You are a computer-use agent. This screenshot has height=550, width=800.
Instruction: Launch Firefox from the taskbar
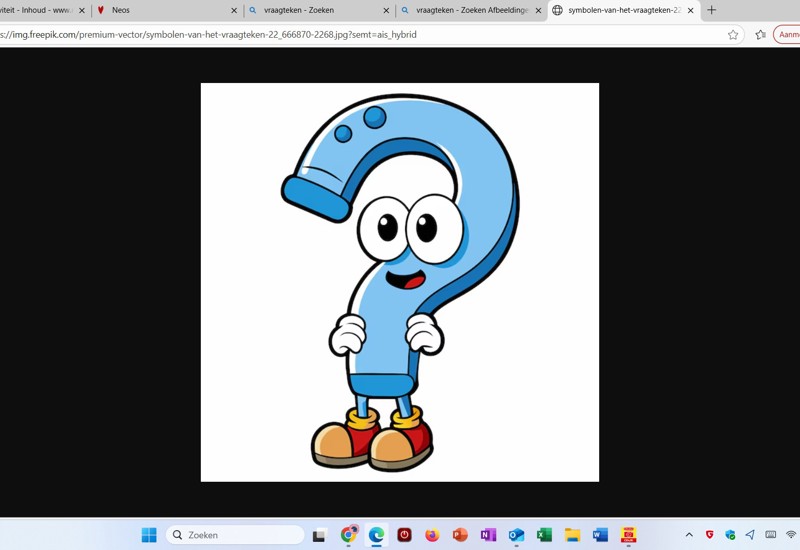pos(432,535)
